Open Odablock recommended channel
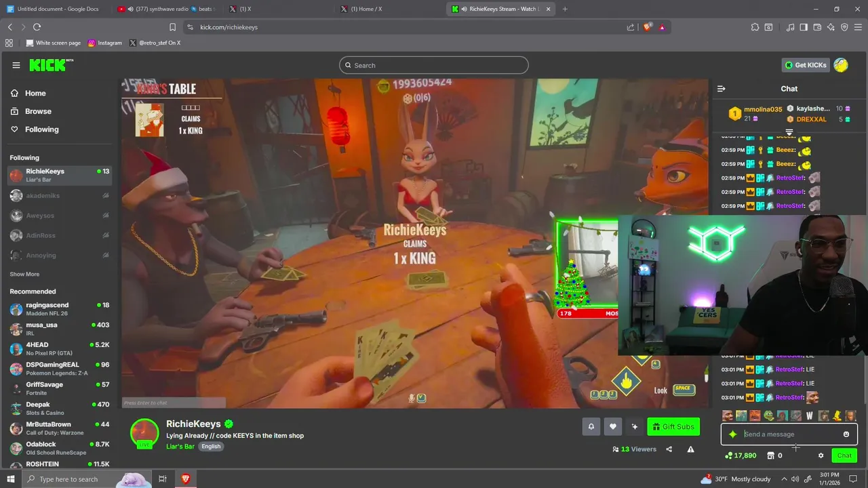The width and height of the screenshot is (868, 488). point(60,448)
